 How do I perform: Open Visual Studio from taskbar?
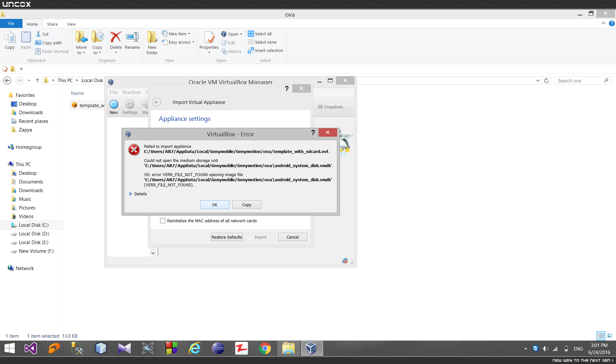[31, 348]
